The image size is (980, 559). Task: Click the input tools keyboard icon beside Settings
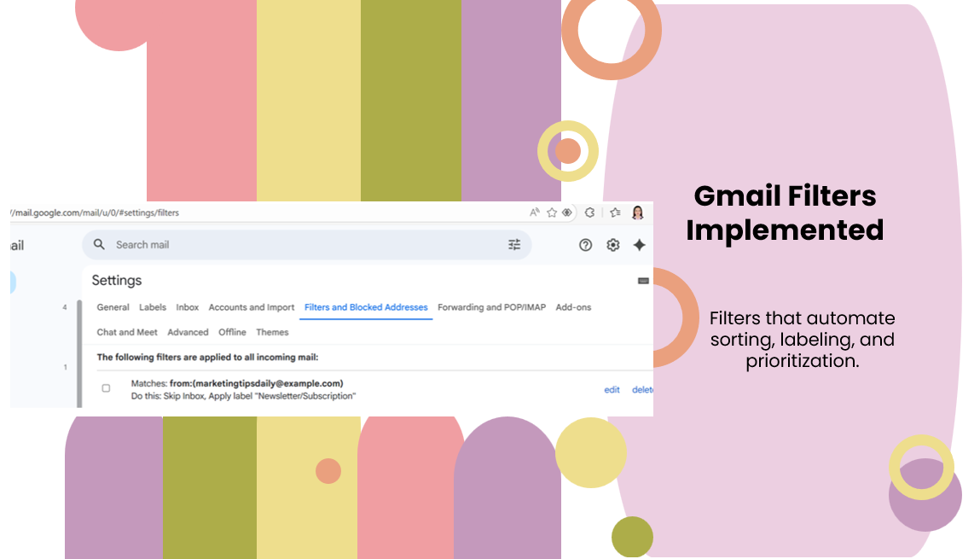642,281
